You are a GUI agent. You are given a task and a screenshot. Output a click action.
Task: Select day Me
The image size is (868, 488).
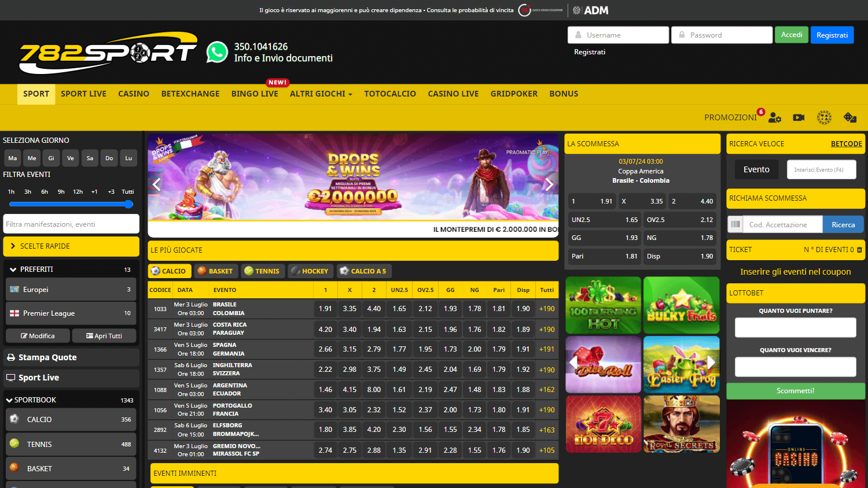(32, 158)
